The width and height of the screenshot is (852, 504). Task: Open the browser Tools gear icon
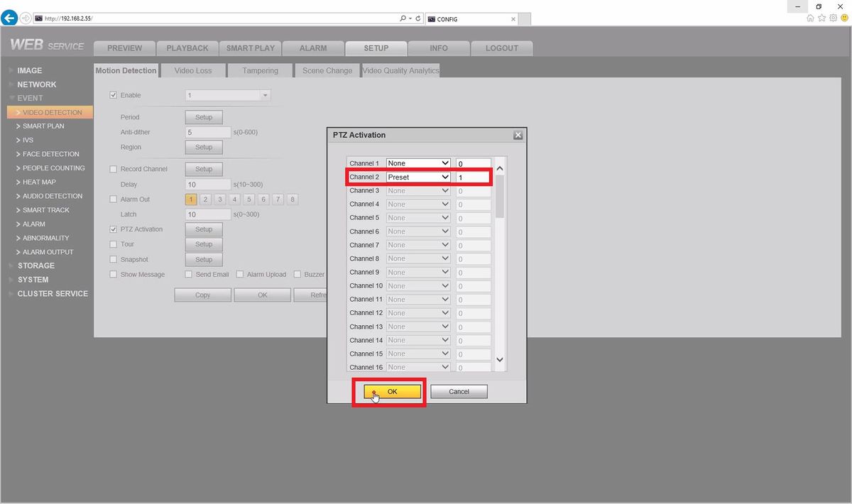[x=834, y=18]
